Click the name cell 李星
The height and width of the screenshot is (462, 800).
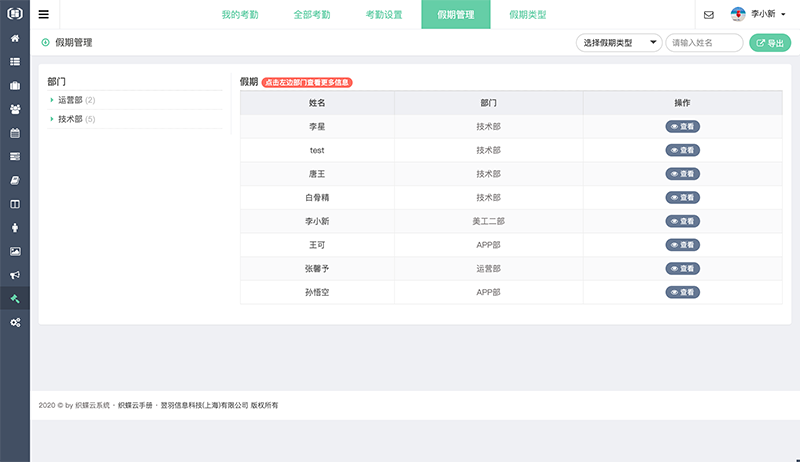pyautogui.click(x=317, y=126)
